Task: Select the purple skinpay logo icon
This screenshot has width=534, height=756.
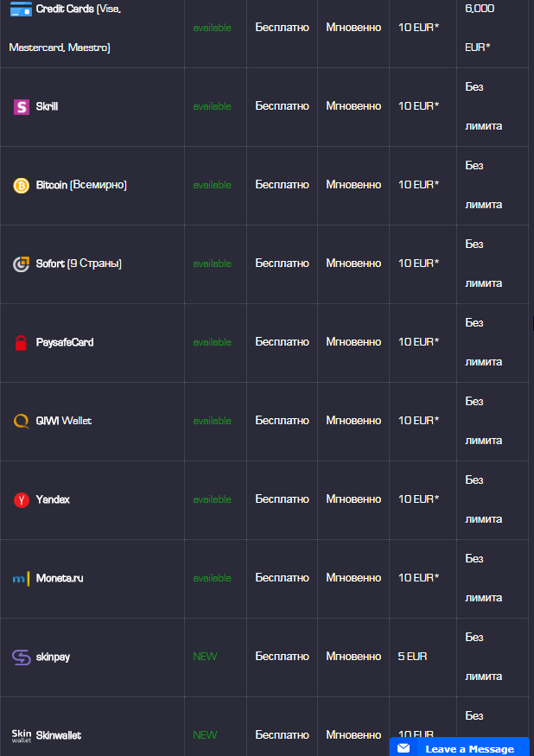Action: 21,658
